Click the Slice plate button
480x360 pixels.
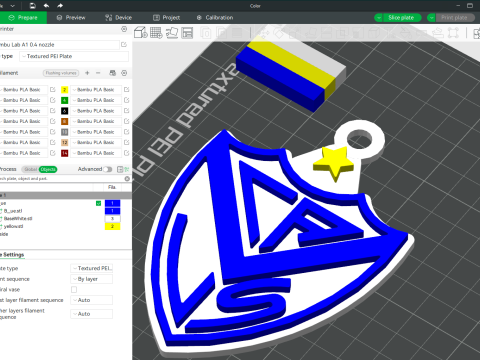point(401,18)
